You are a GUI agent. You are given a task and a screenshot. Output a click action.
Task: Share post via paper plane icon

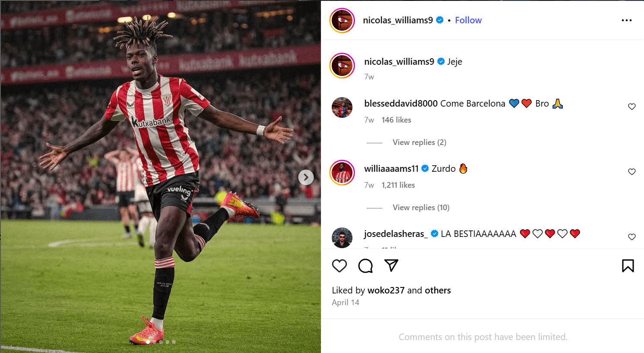click(x=391, y=265)
